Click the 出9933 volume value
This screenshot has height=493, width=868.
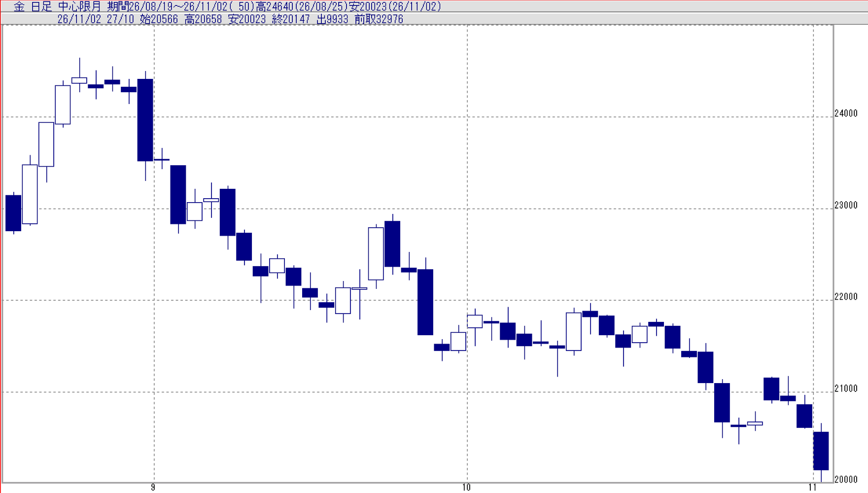click(x=332, y=19)
